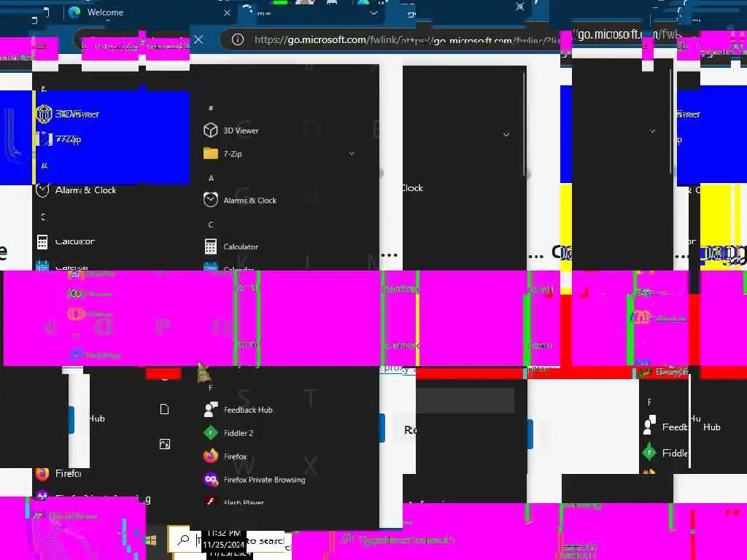Image resolution: width=747 pixels, height=560 pixels.
Task: Click the Pictures icon on the Start rail
Action: (164, 444)
